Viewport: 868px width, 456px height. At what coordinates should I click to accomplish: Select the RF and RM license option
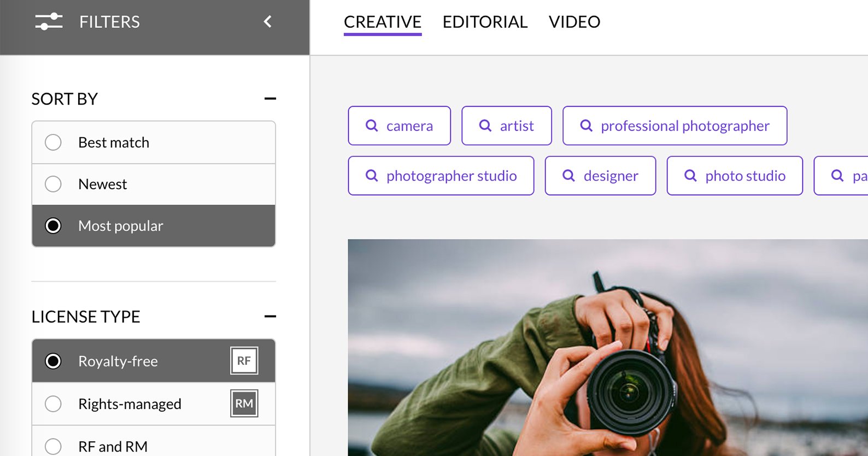coord(53,446)
